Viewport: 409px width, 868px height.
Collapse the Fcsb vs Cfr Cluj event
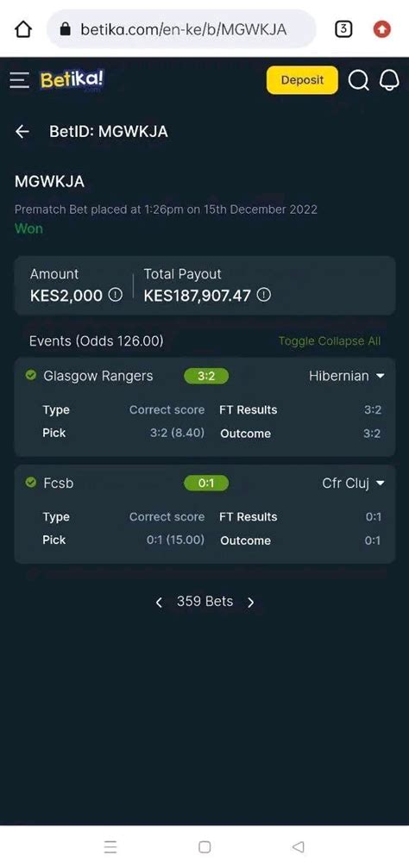381,484
